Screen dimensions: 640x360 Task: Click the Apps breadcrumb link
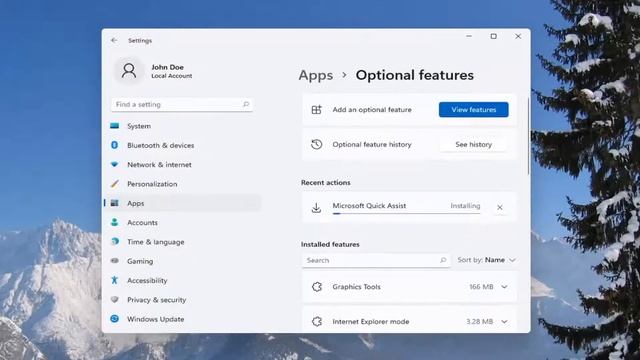(316, 75)
